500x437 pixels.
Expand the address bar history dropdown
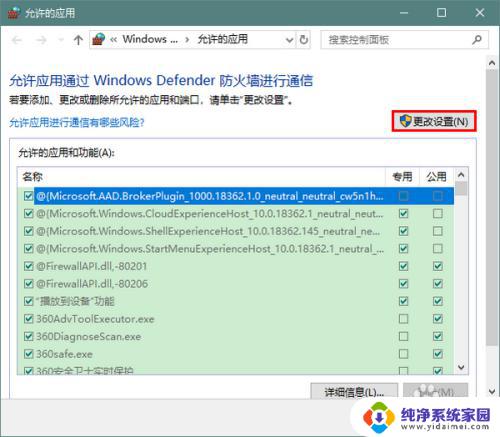(289, 40)
